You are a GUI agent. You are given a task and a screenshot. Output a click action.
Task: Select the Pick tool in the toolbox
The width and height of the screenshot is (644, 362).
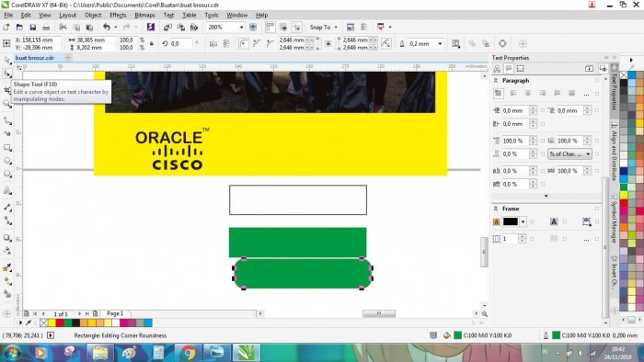(x=7, y=61)
